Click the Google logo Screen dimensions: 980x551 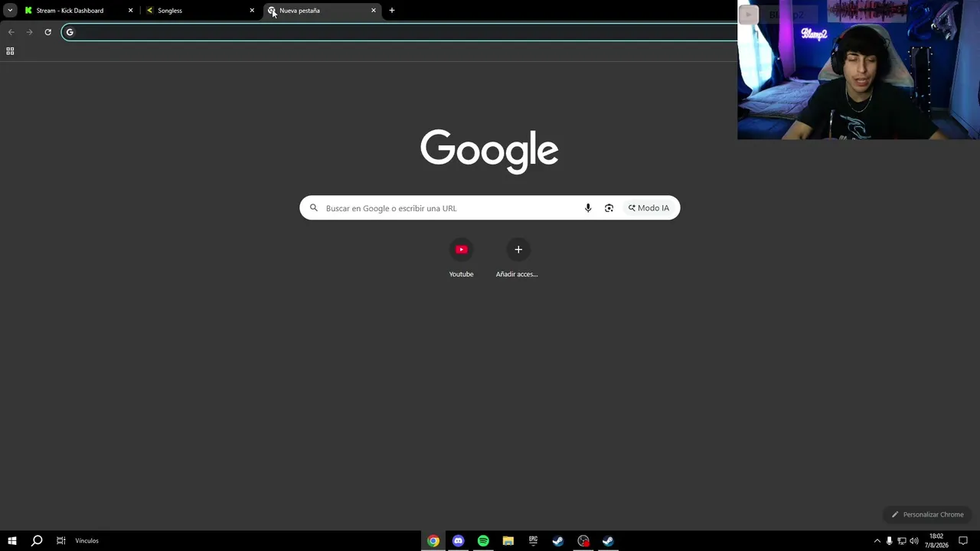(489, 151)
